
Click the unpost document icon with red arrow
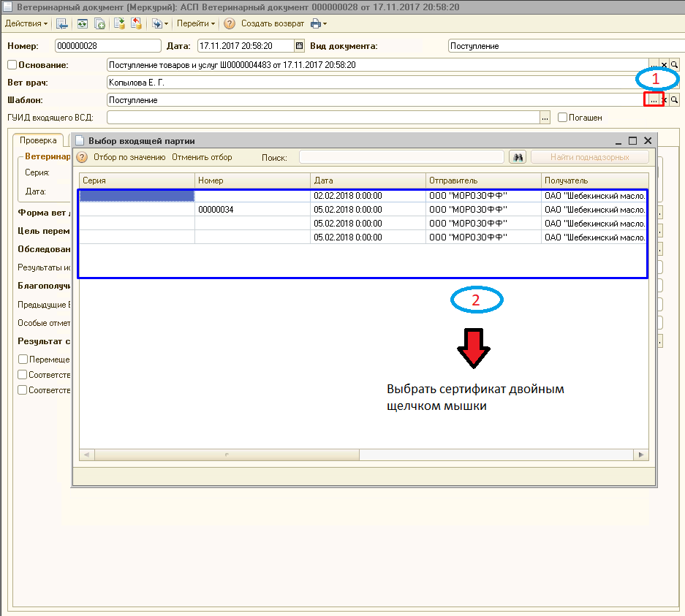pyautogui.click(x=136, y=23)
